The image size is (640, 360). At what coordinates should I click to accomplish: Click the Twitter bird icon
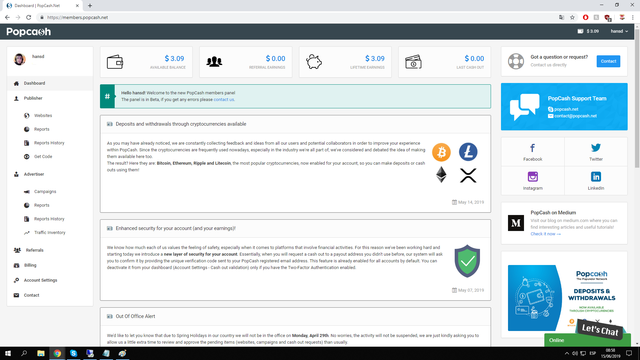(x=596, y=148)
